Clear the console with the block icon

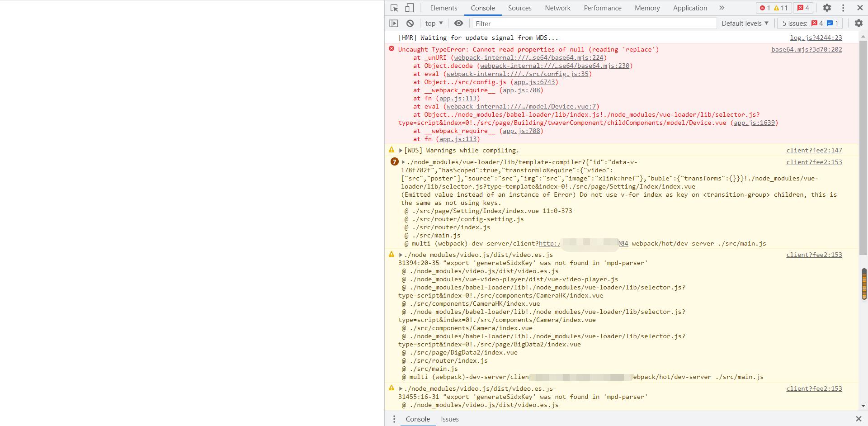point(410,24)
